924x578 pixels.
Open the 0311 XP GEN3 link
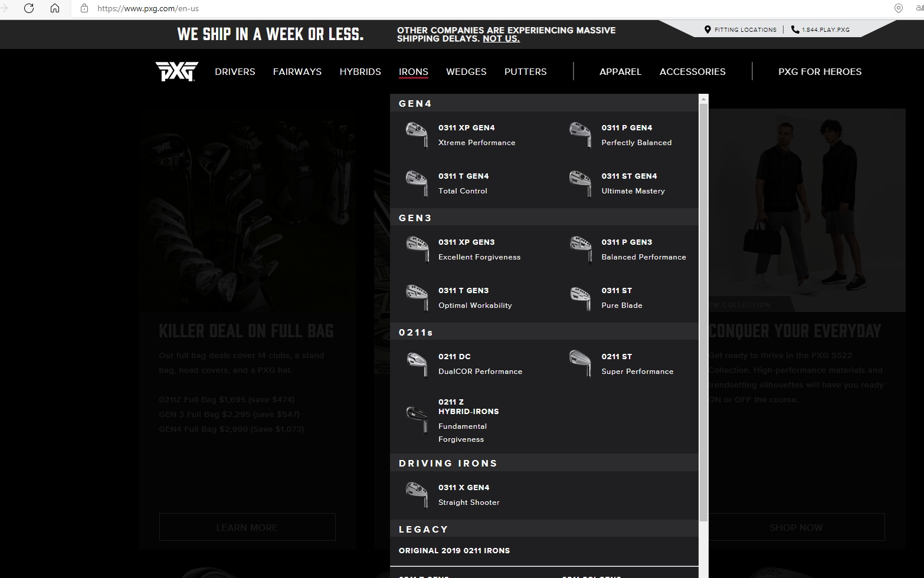pos(467,242)
